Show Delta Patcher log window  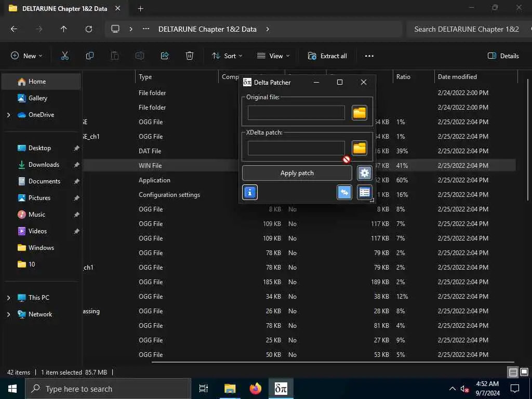[x=364, y=192]
